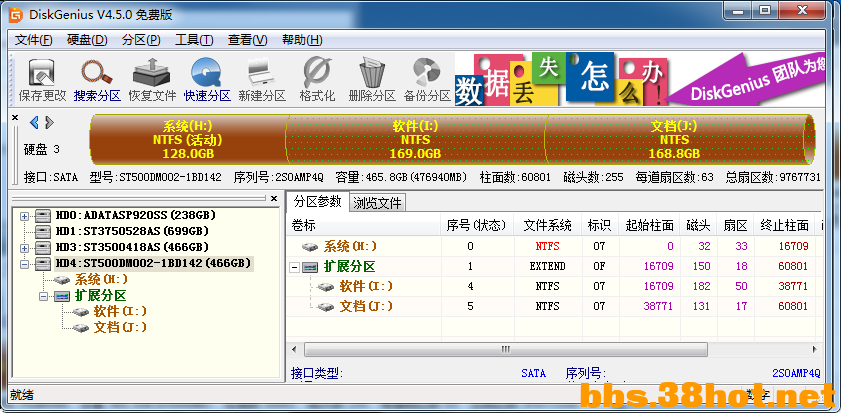
Task: Go to next disk with right arrow
Action: click(x=49, y=123)
